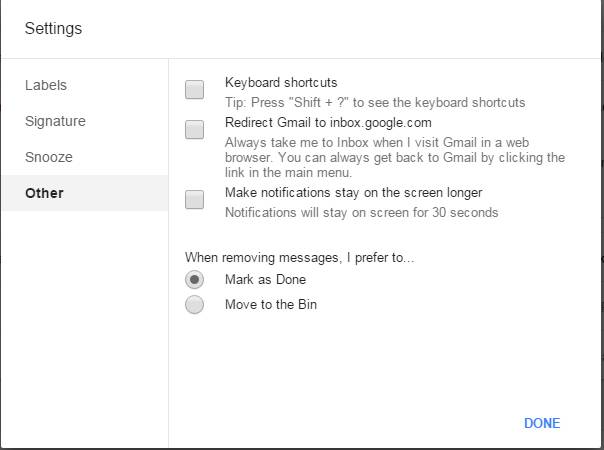Image resolution: width=604 pixels, height=450 pixels.
Task: Click the 30 seconds notification description
Action: click(361, 212)
